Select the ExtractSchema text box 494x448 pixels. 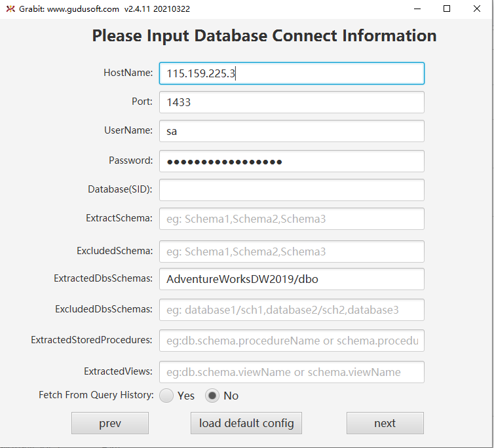coord(292,219)
